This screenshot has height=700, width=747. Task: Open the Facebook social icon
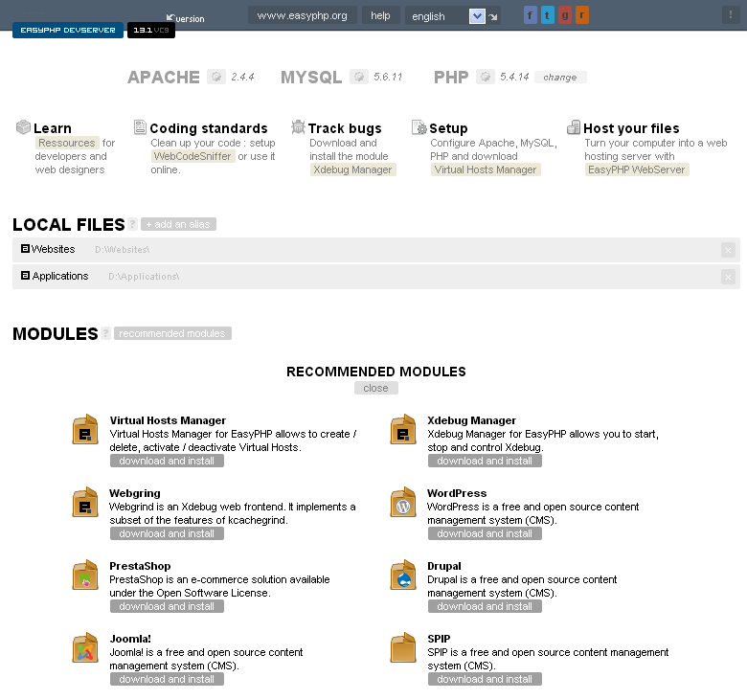point(531,15)
